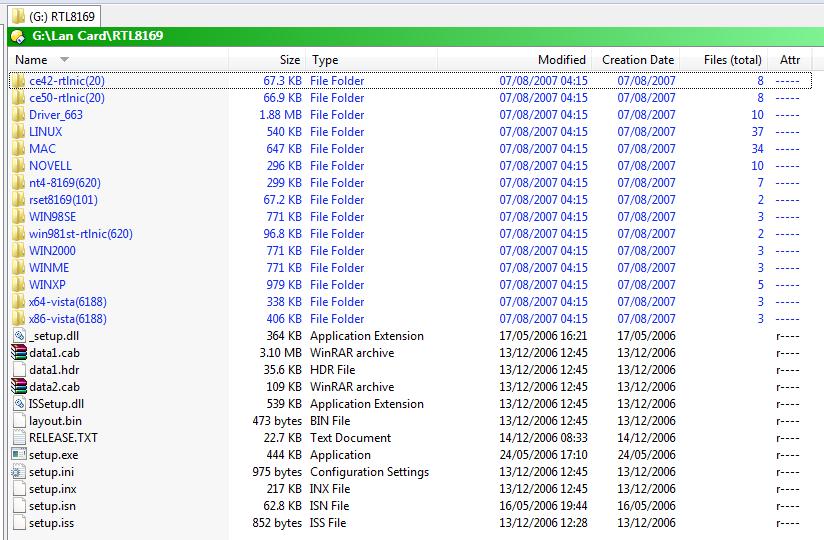Click the RELEASE.TXT document icon
Viewport: 824px width, 540px height.
[19, 438]
